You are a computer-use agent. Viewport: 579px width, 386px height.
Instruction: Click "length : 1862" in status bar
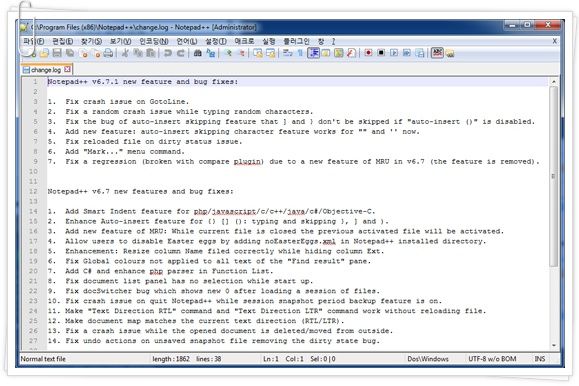point(171,359)
